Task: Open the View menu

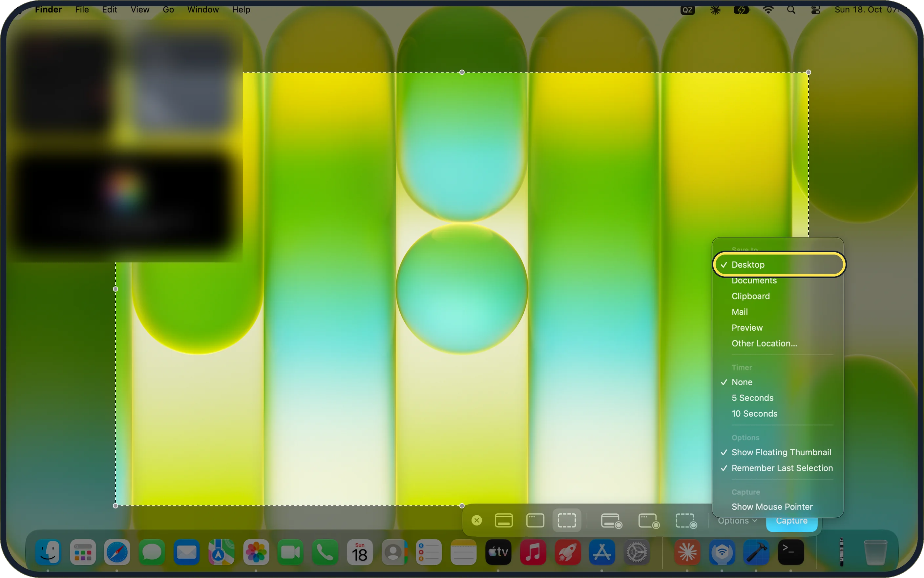Action: click(140, 10)
